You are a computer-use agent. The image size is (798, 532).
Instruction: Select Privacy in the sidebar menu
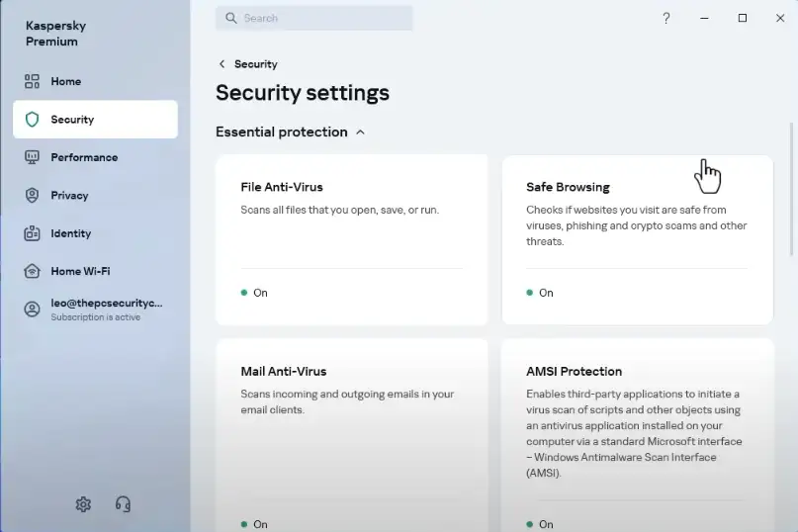pos(70,196)
